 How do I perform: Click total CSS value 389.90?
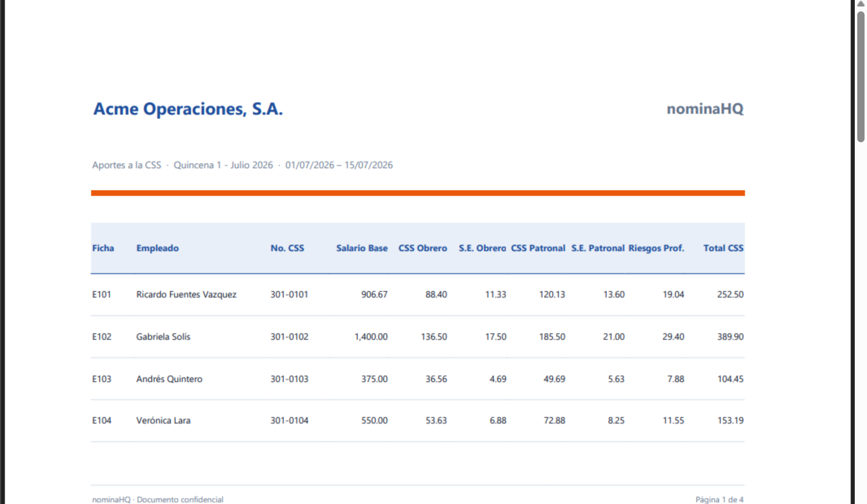[x=730, y=337]
